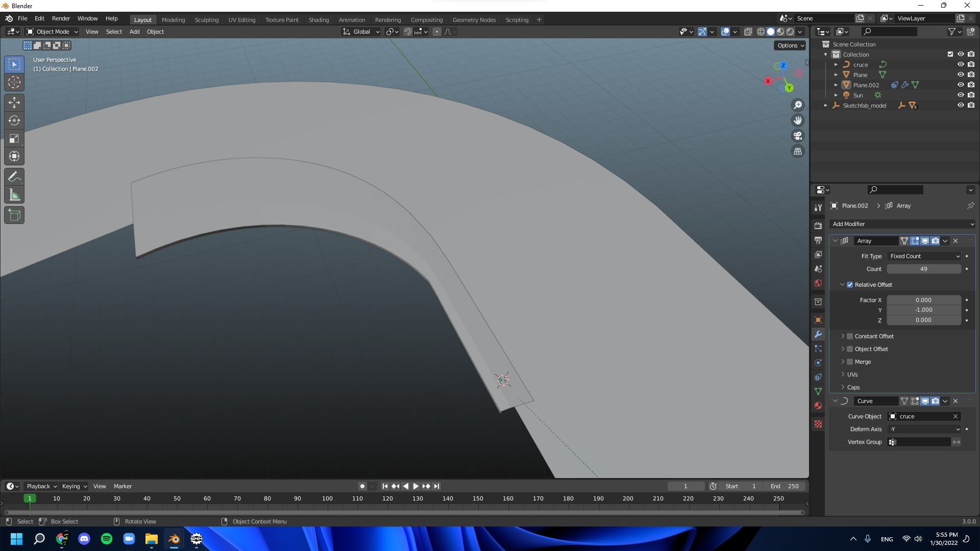Switch to perspective/orthographic grid view icon
Screen dimensions: 980x551
click(x=798, y=152)
